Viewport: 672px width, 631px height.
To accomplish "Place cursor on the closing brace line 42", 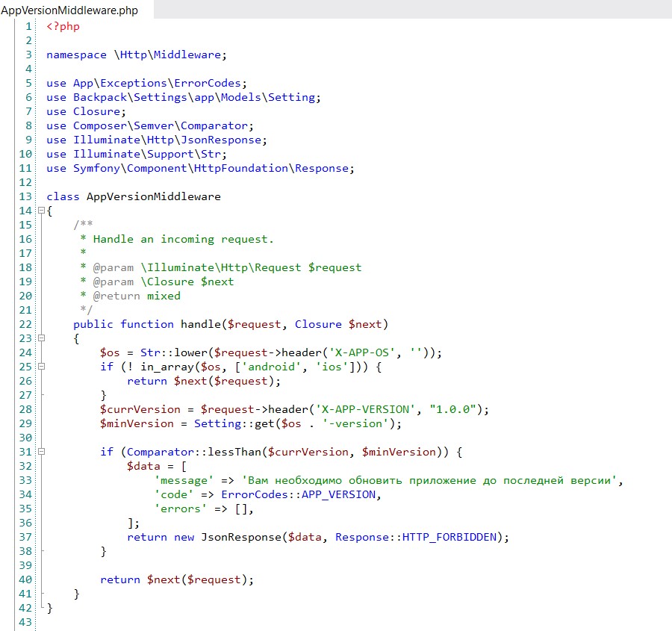I will [49, 608].
